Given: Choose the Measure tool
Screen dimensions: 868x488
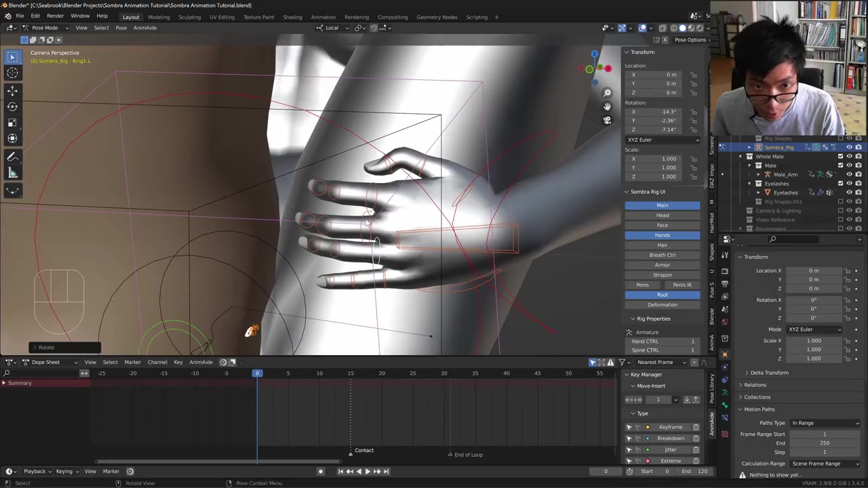Looking at the screenshot, I should click(x=12, y=174).
